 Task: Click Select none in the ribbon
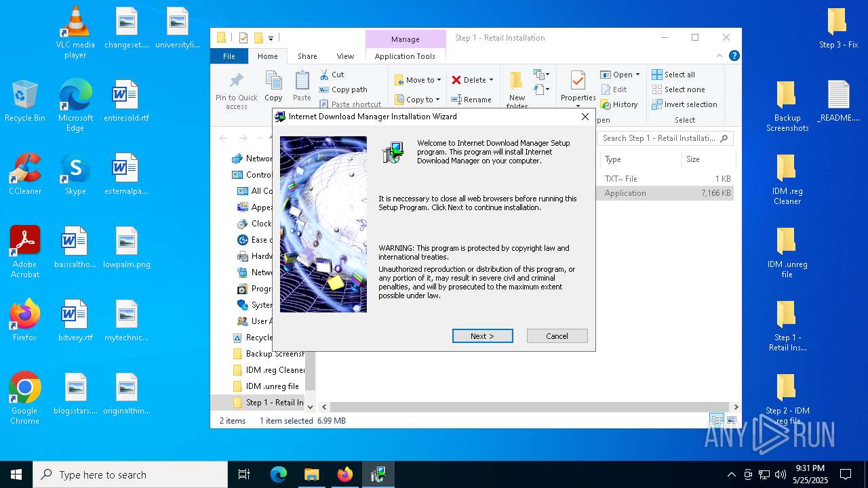click(x=678, y=89)
